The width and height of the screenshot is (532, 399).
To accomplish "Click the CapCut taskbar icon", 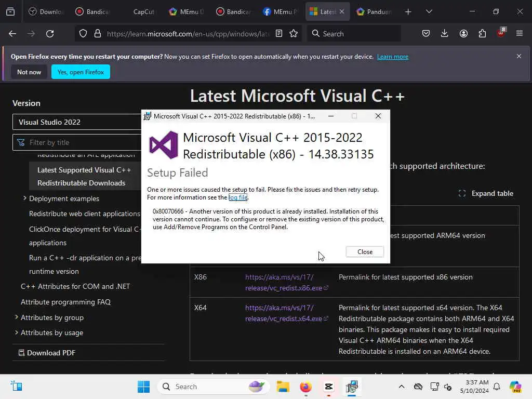I will pyautogui.click(x=329, y=387).
